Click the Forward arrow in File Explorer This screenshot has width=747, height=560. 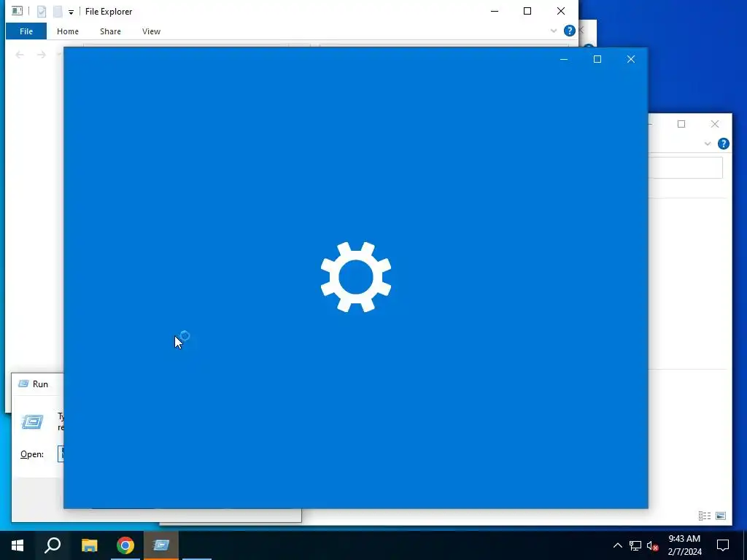42,55
